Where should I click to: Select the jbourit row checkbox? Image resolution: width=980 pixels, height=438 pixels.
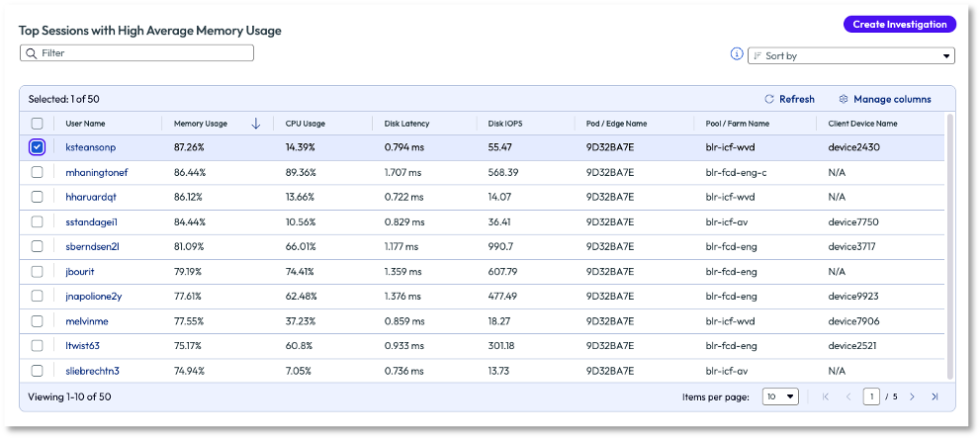point(38,271)
